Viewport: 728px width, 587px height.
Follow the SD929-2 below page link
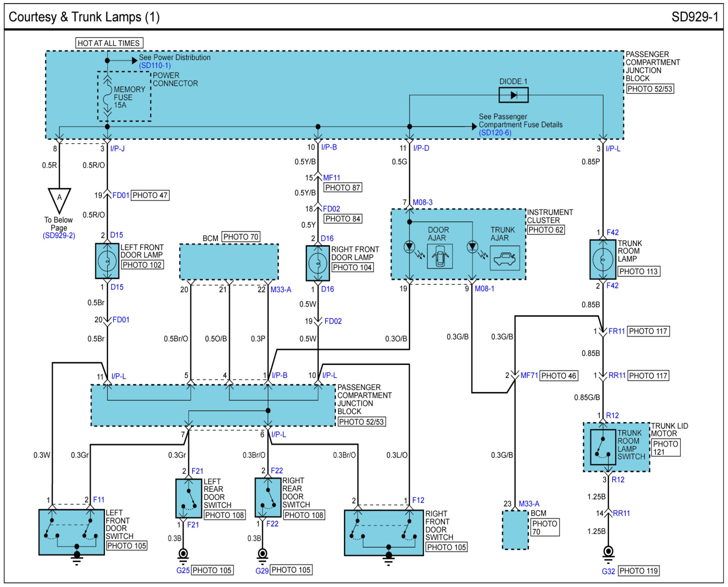point(59,236)
